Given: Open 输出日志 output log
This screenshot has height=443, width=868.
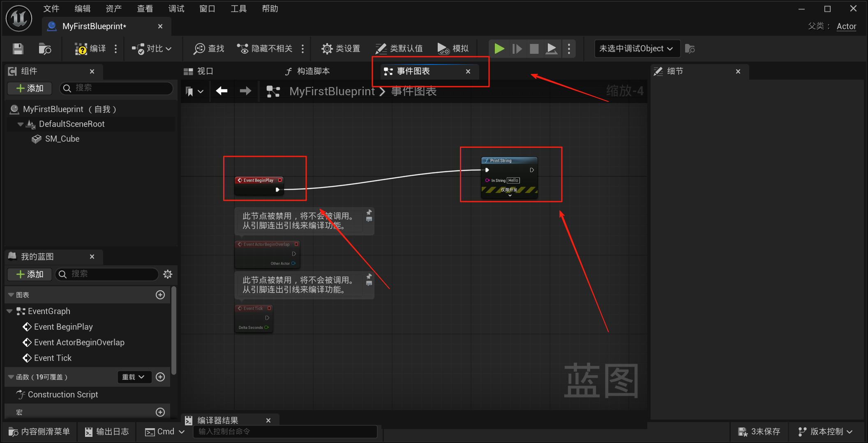Looking at the screenshot, I should [107, 432].
